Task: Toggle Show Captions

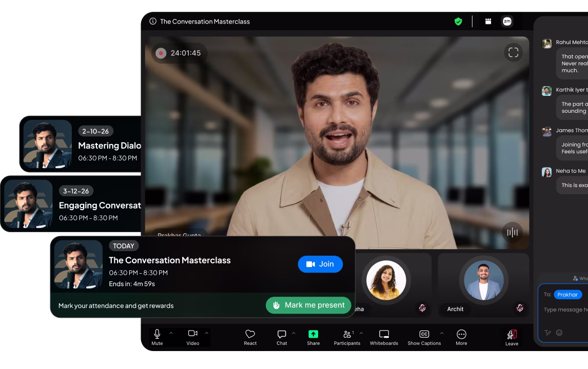Action: click(x=424, y=337)
